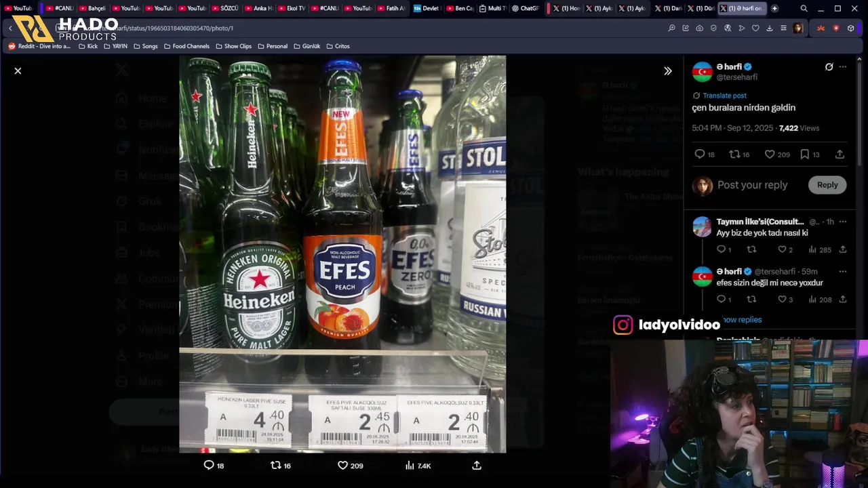Like the 'efes sizin değil mi' comment
This screenshot has height=488, width=868.
tap(781, 299)
